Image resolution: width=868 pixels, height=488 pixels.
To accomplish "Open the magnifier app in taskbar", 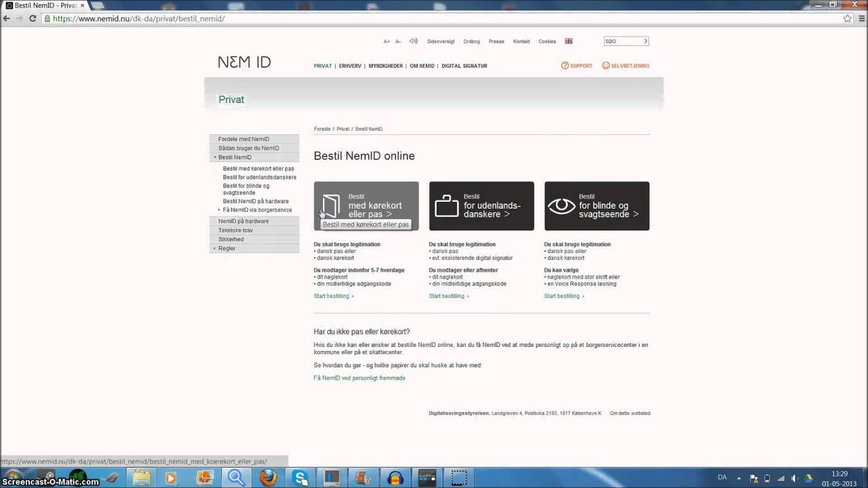I will point(237,478).
